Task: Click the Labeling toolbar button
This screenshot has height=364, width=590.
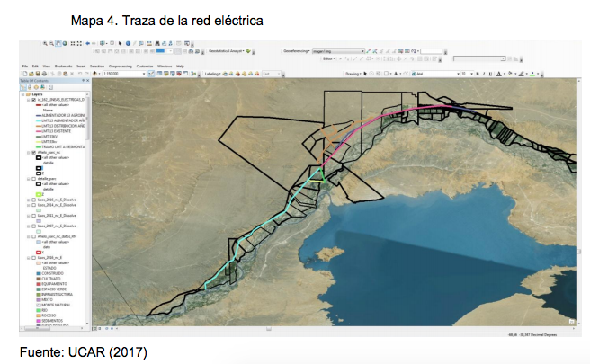Action: click(x=214, y=74)
